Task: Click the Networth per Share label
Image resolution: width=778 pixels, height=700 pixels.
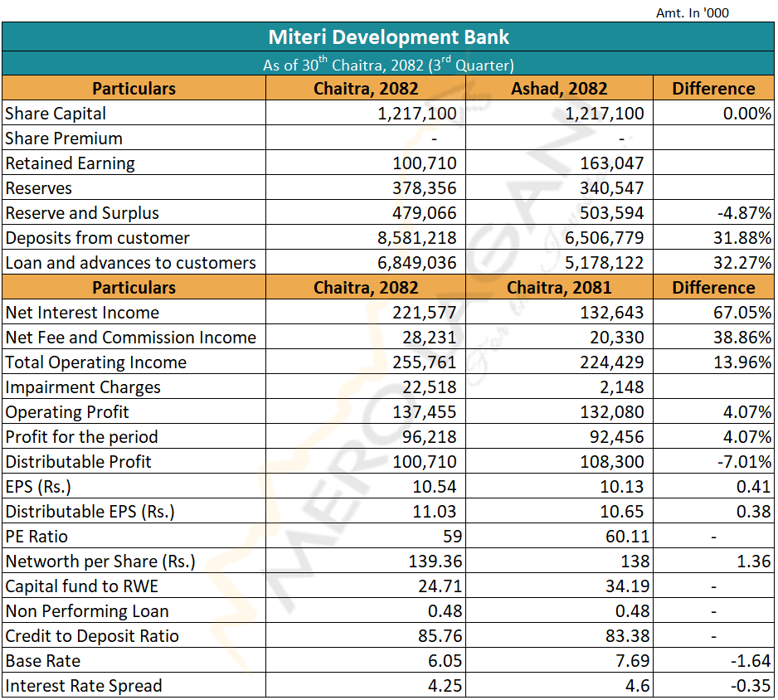Action: click(x=100, y=561)
